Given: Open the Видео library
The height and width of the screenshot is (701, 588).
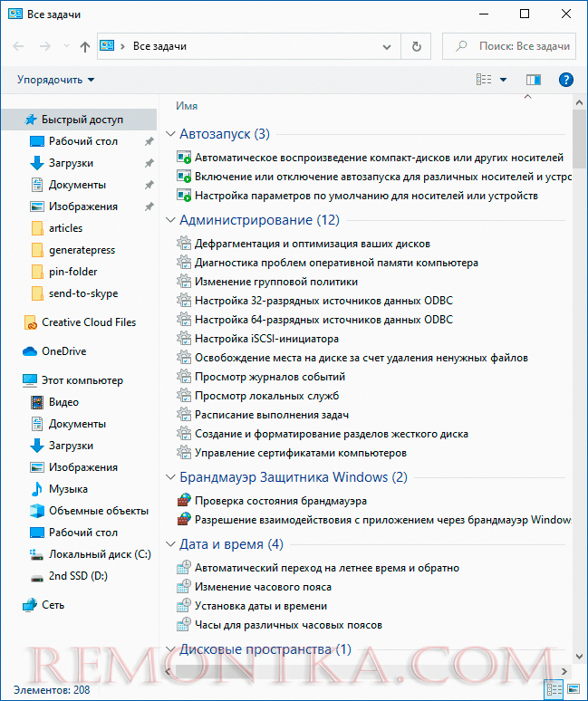Looking at the screenshot, I should (63, 402).
